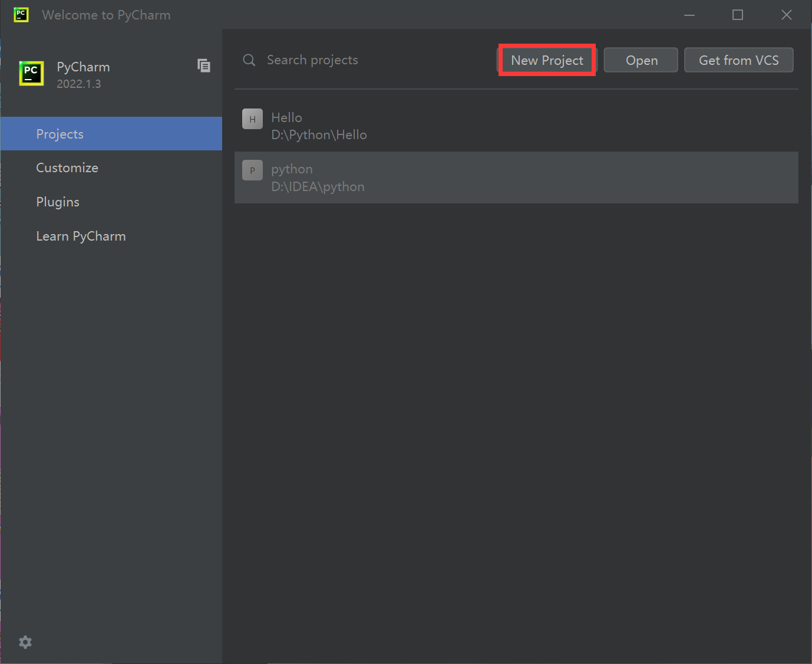
Task: Click the PyCharm product name in the sidebar
Action: coord(83,67)
